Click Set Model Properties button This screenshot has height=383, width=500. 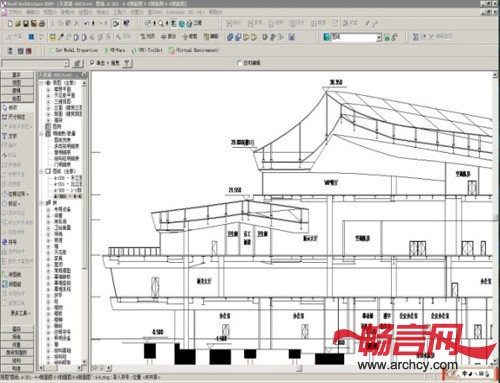pos(73,50)
